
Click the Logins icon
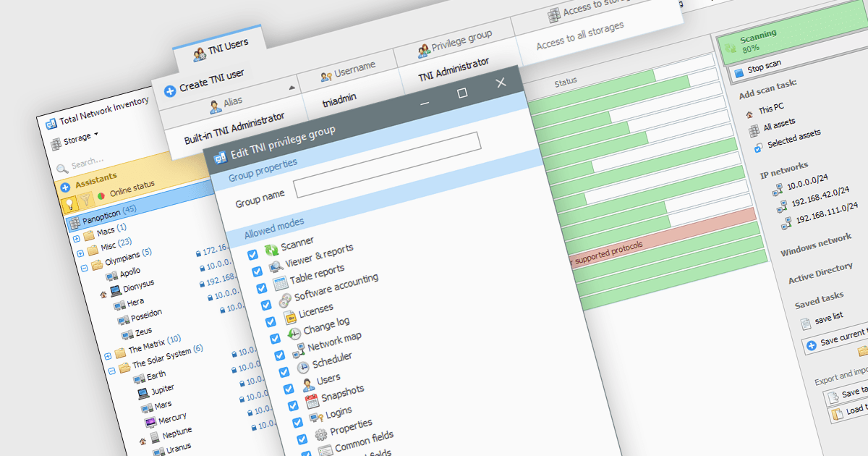click(x=316, y=418)
